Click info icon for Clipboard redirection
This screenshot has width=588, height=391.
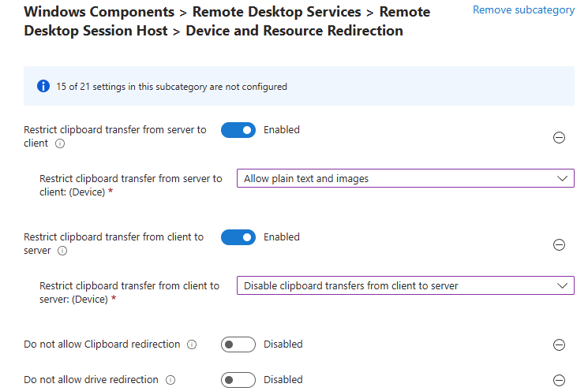pos(192,344)
